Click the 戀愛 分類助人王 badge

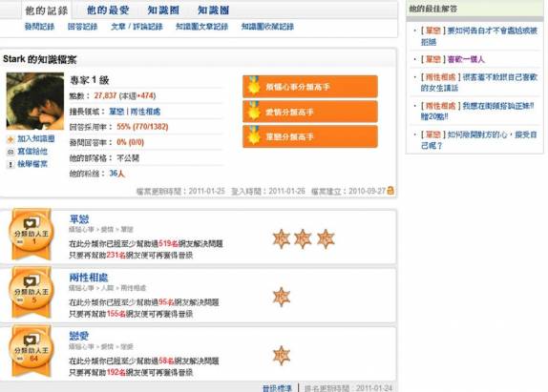32,351
